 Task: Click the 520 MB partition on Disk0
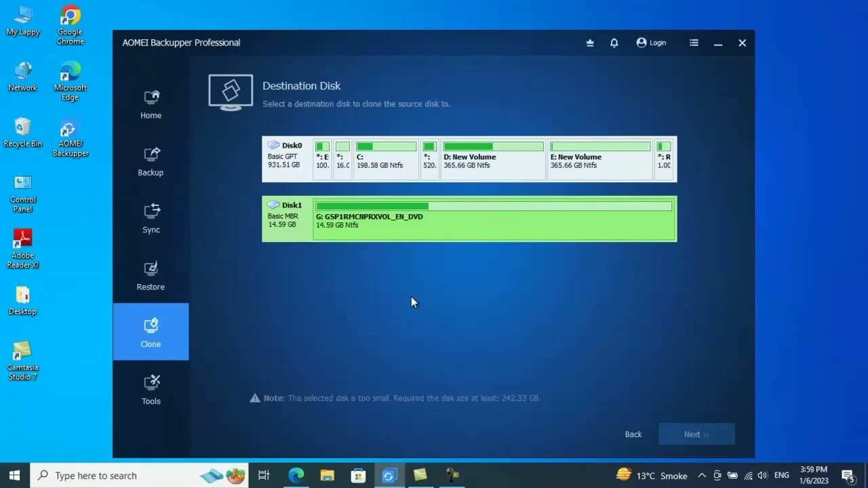pyautogui.click(x=429, y=160)
